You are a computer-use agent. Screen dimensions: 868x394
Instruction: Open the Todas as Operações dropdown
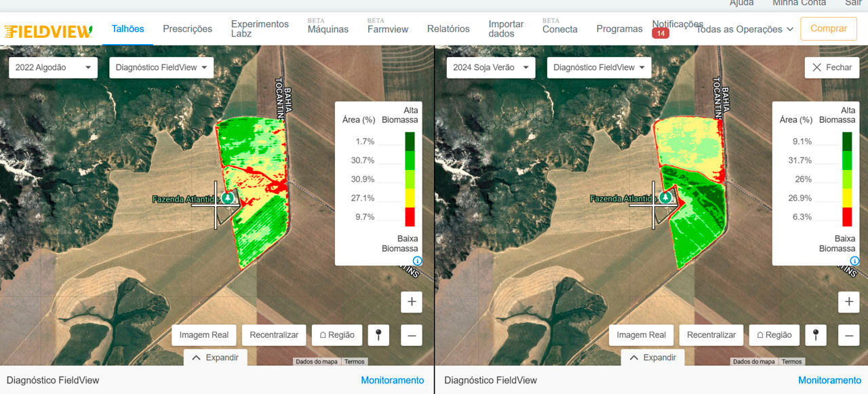[x=745, y=29]
